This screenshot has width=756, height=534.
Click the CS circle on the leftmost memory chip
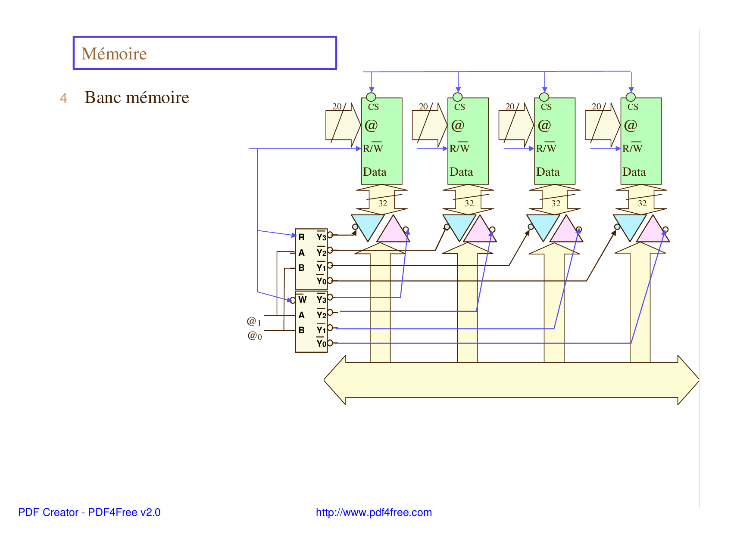tap(371, 97)
